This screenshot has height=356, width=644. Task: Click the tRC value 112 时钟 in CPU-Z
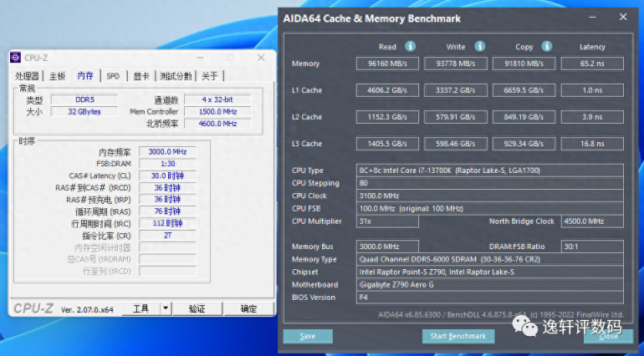click(167, 223)
